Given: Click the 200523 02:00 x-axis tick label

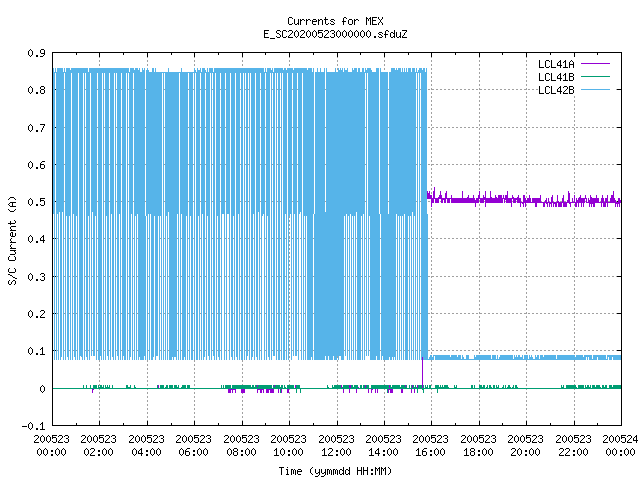Looking at the screenshot, I should click(x=98, y=445).
